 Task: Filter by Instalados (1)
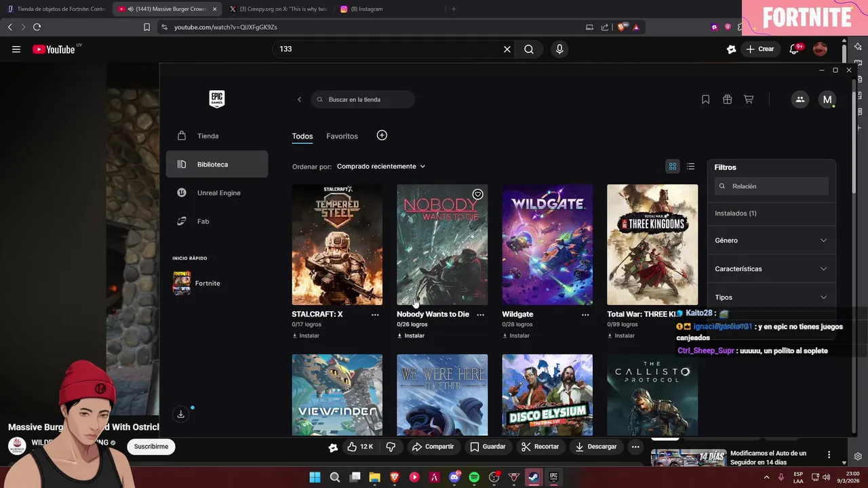[736, 213]
